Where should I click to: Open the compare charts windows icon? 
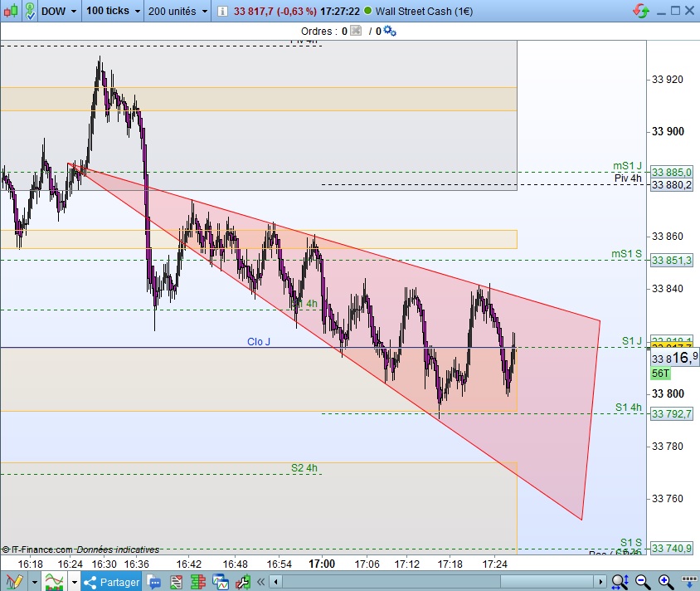(x=221, y=582)
